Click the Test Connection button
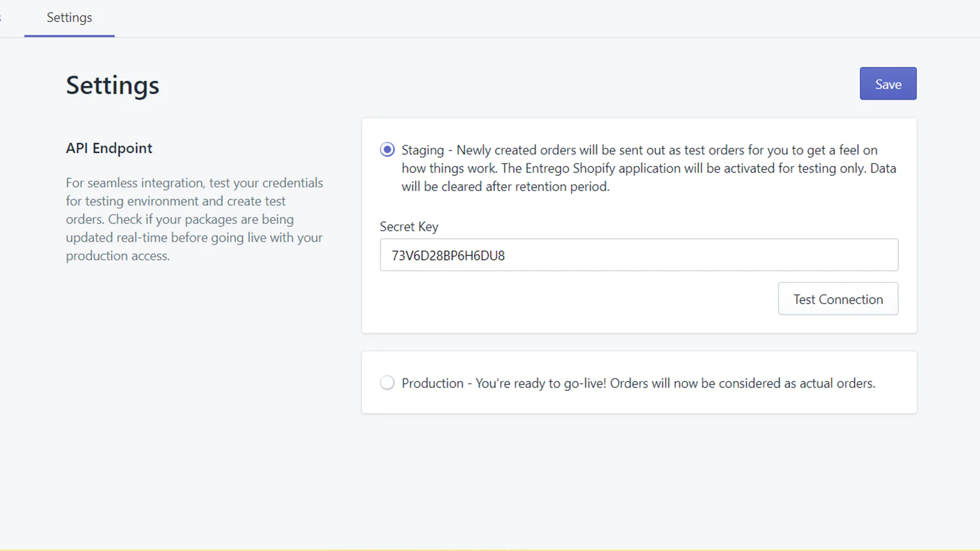The height and width of the screenshot is (551, 980). point(838,299)
